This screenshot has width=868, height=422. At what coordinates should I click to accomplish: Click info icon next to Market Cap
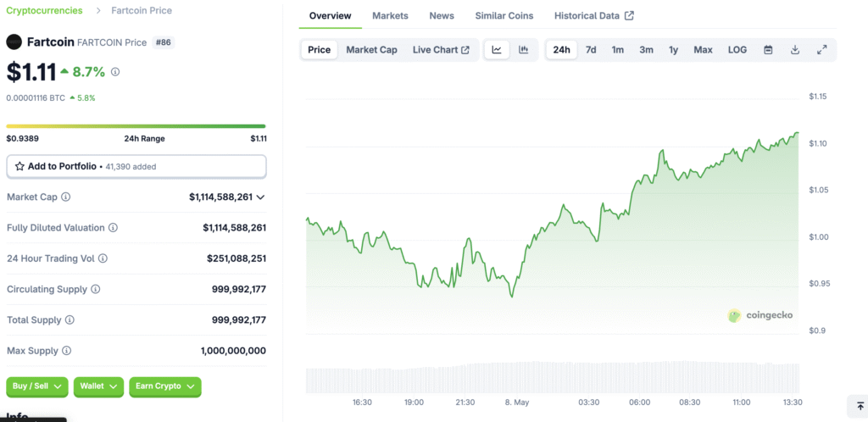click(x=66, y=197)
